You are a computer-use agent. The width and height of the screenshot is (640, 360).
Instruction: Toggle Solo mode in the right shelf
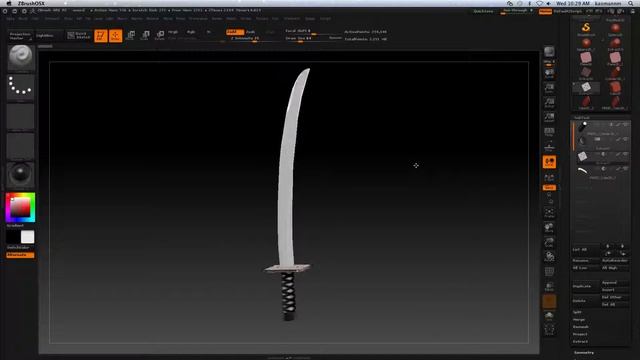pyautogui.click(x=549, y=316)
